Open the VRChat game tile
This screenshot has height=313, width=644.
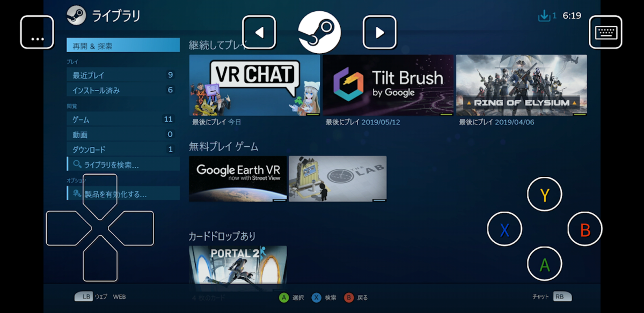[x=254, y=85]
